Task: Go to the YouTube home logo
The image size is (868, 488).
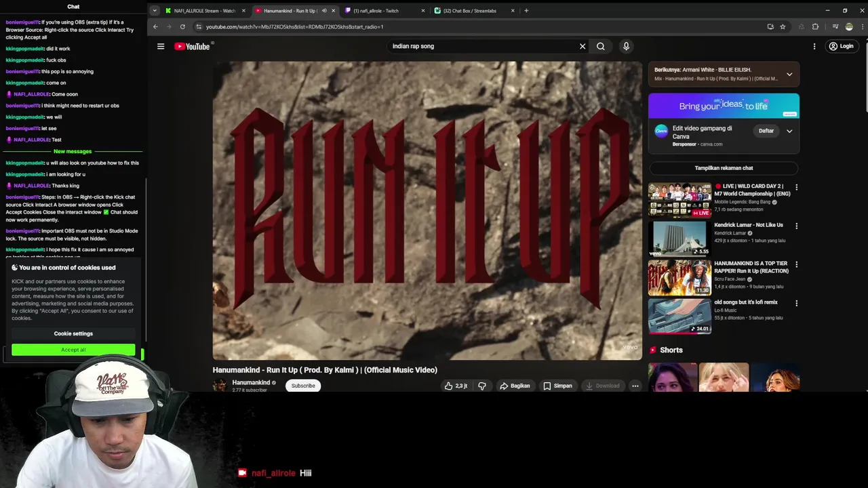Action: (x=193, y=46)
